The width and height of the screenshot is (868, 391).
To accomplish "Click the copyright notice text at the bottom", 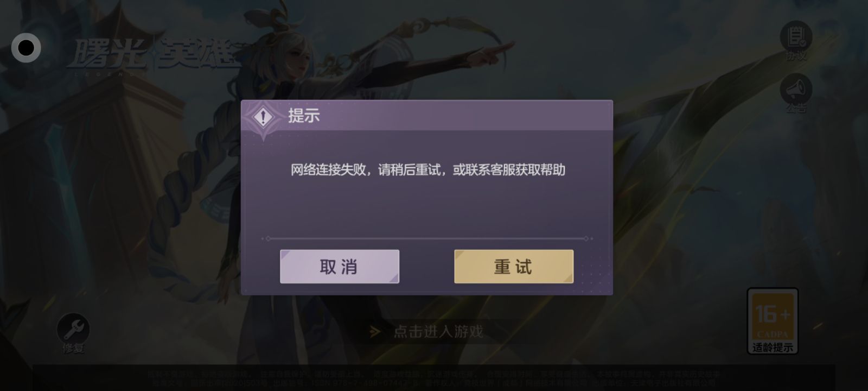I will pyautogui.click(x=434, y=379).
